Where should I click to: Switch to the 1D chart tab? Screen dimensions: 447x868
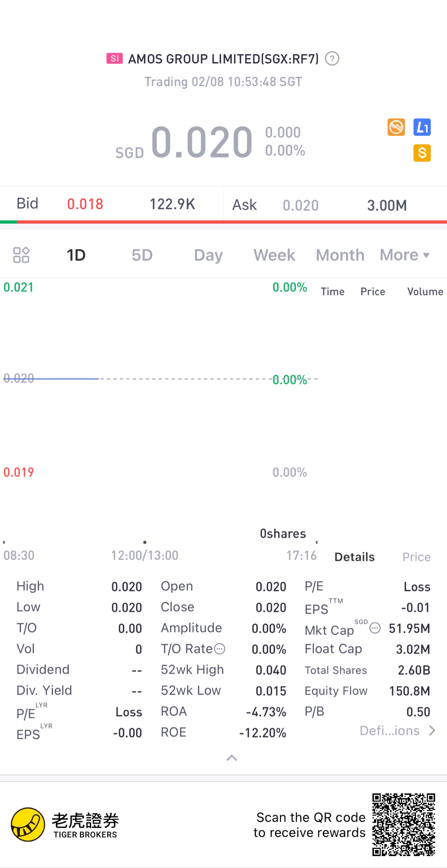76,255
